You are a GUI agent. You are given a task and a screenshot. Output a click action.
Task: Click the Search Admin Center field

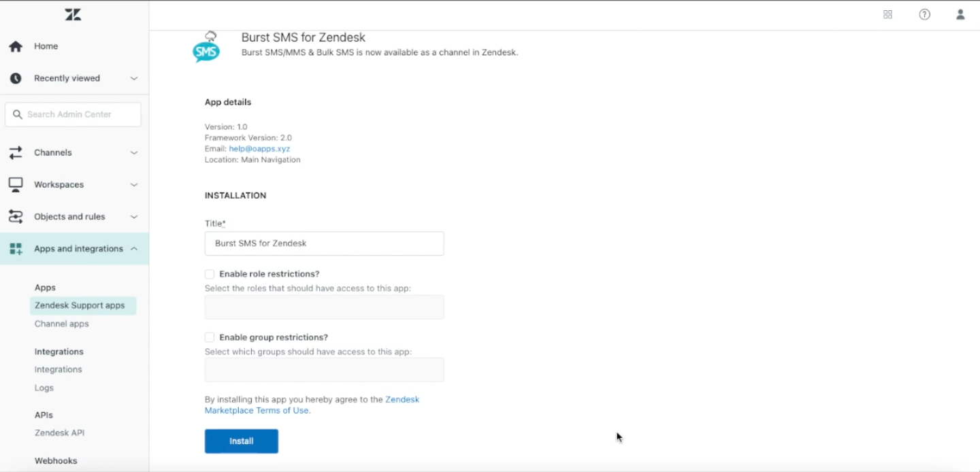coord(73,114)
